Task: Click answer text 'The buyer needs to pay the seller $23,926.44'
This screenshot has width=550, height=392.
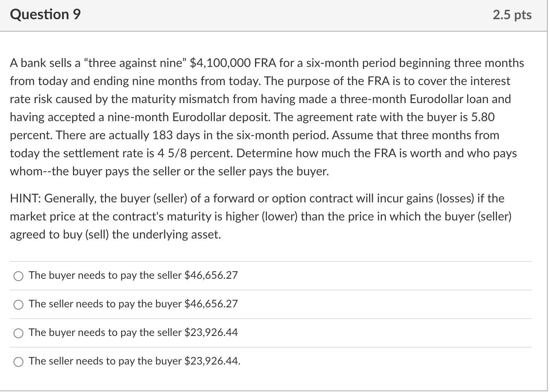Action: pos(133,333)
